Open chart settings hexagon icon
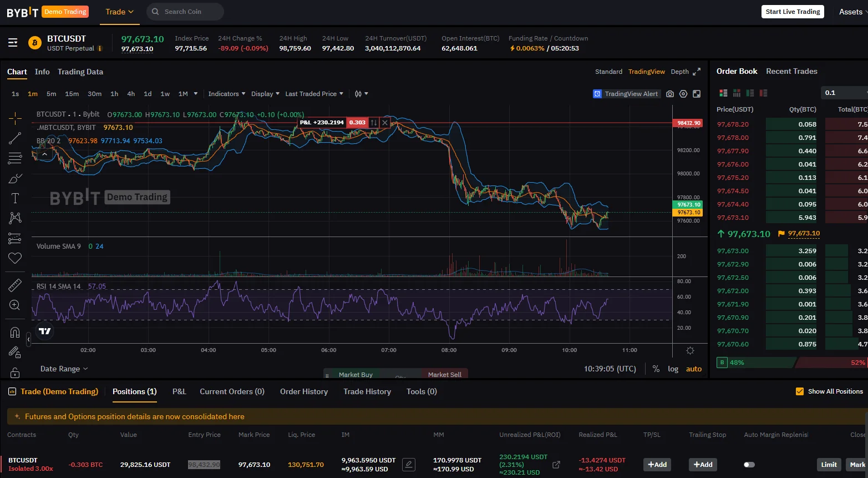868x478 pixels. (683, 94)
